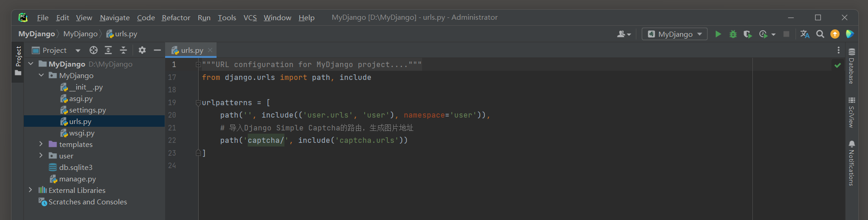This screenshot has height=220, width=868.
Task: Place cursor on urlpatterns text
Action: coord(227,103)
